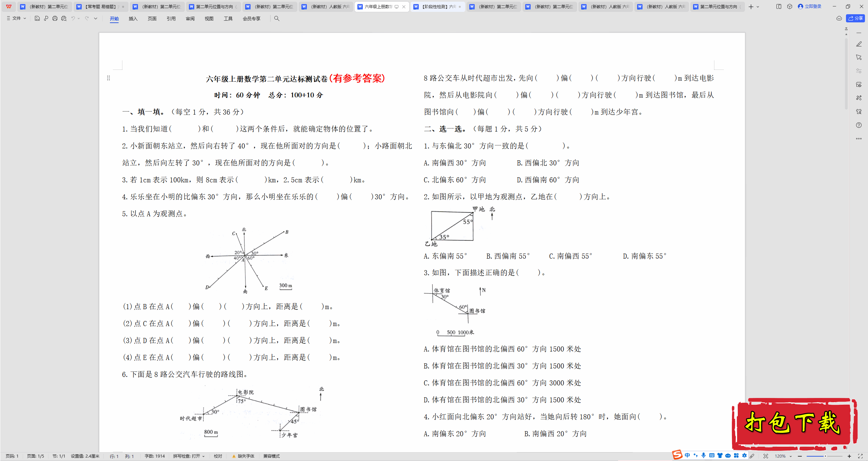The width and height of the screenshot is (868, 461).
Task: Click the 设置值: 2.4厘米 status entry
Action: (x=85, y=456)
